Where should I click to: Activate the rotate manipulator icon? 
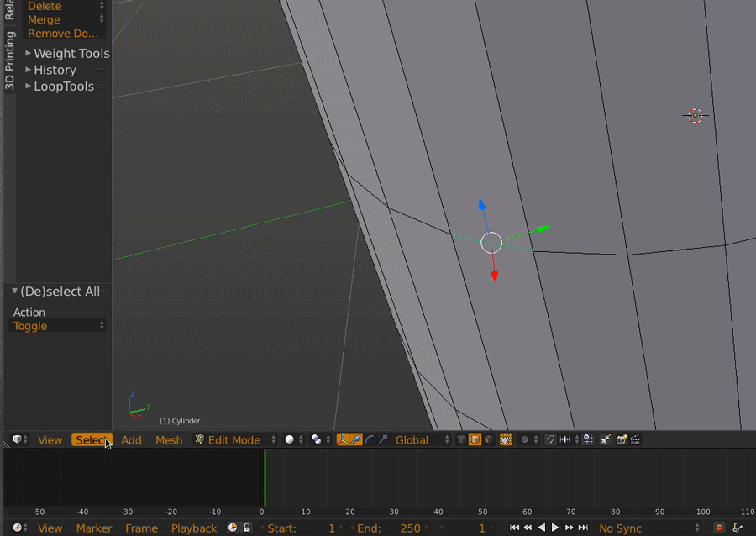coord(368,439)
